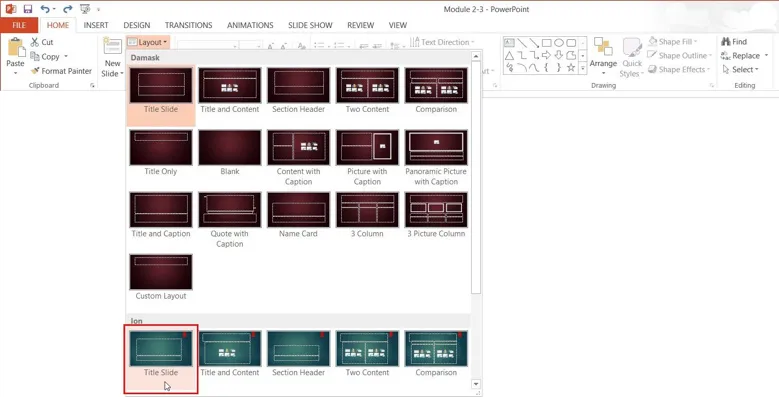This screenshot has width=779, height=397.
Task: Select the Format Painter tool
Action: coord(61,71)
